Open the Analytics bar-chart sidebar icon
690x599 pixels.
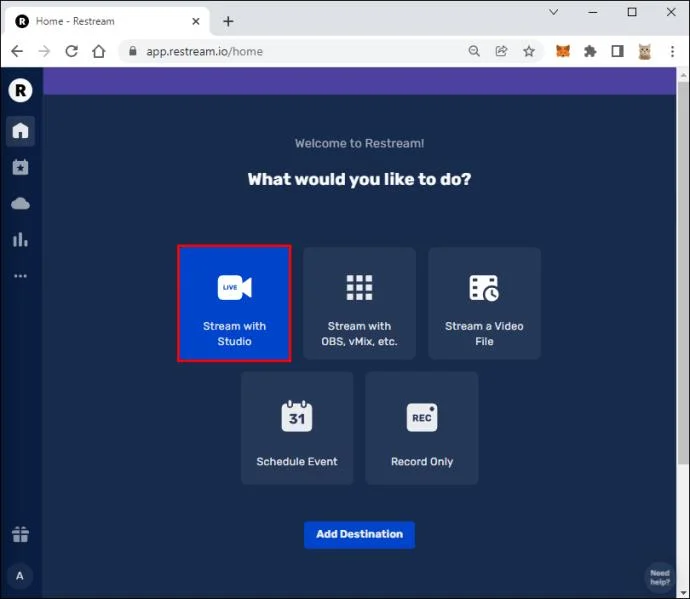click(x=20, y=239)
